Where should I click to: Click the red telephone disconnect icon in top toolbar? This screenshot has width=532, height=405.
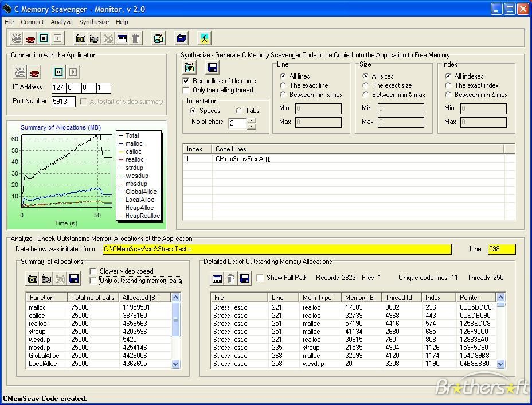click(x=30, y=38)
